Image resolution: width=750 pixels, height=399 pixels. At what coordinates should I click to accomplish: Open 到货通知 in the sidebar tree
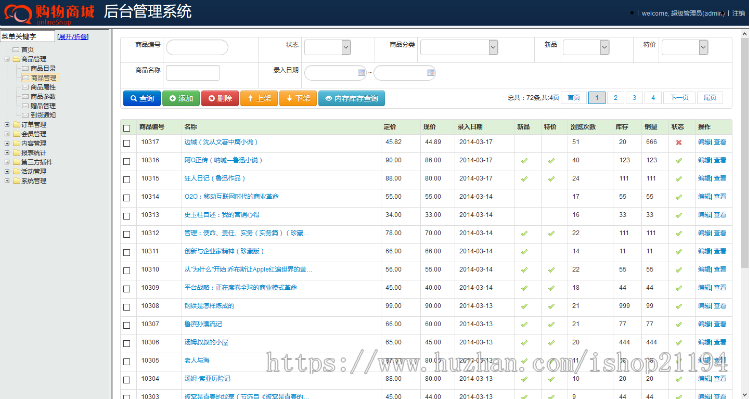pos(43,115)
